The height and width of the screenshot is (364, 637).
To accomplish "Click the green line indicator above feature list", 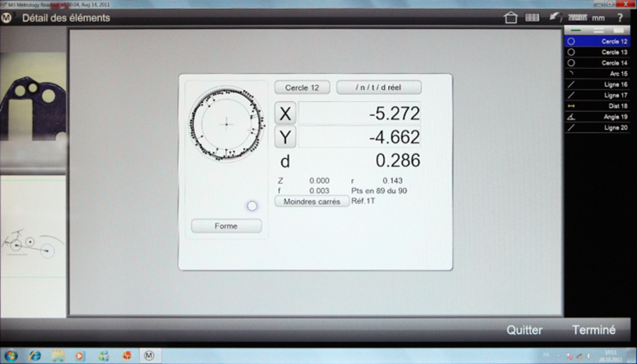I will point(576,31).
